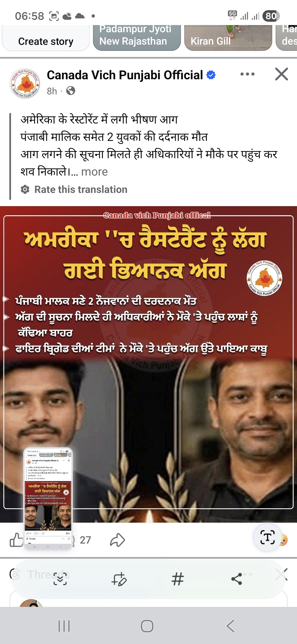
Task: Dismiss the post with the X icon
Action: point(282,74)
